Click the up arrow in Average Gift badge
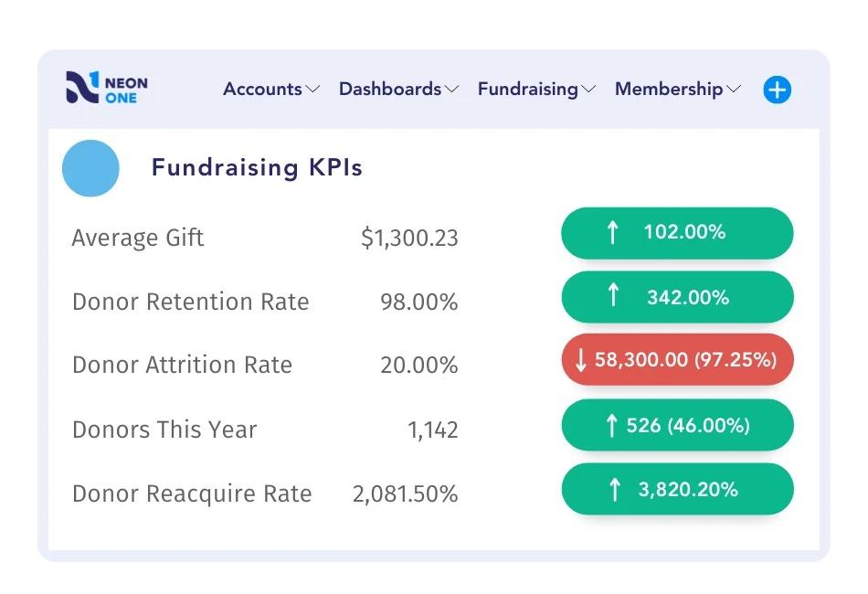 click(612, 232)
